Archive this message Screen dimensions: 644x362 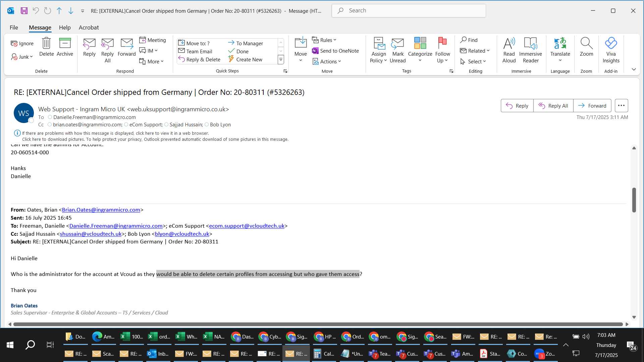(x=65, y=47)
